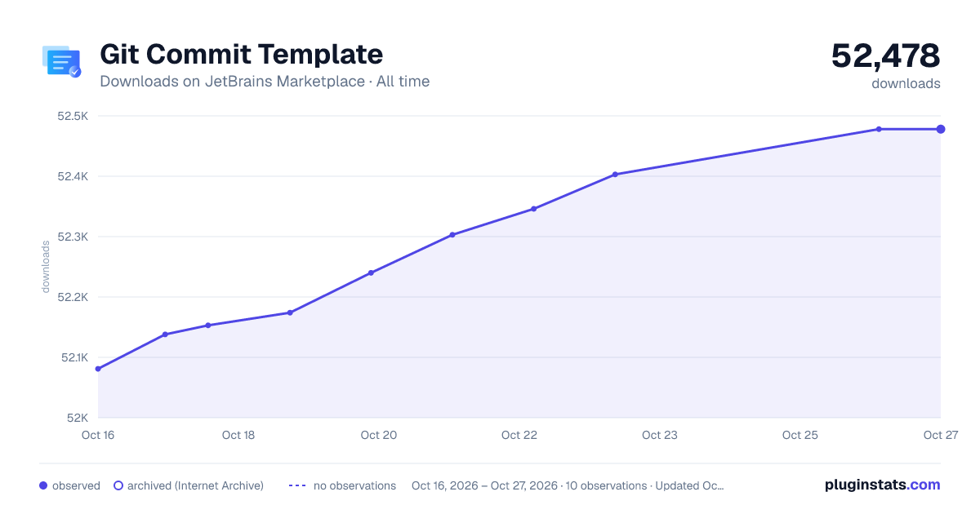This screenshot has width=980, height=514.
Task: Click the Oct 18 x-axis label
Action: point(238,435)
